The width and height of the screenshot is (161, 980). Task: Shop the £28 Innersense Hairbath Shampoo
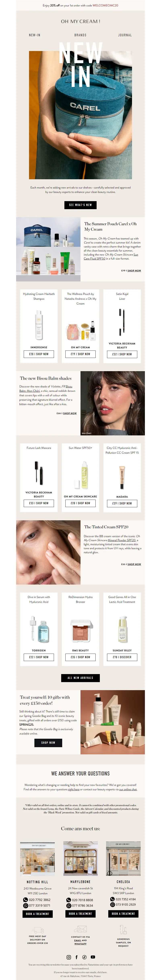click(x=39, y=354)
